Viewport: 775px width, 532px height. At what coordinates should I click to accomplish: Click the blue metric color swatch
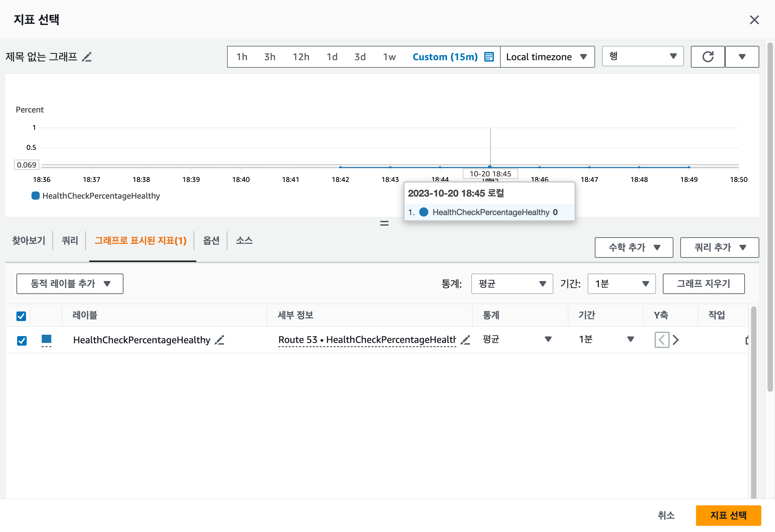click(x=47, y=339)
